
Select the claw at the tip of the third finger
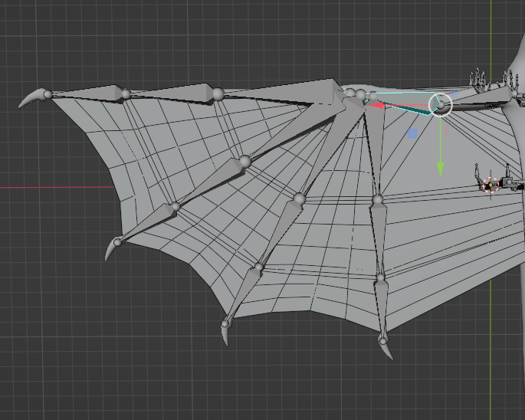[225, 336]
